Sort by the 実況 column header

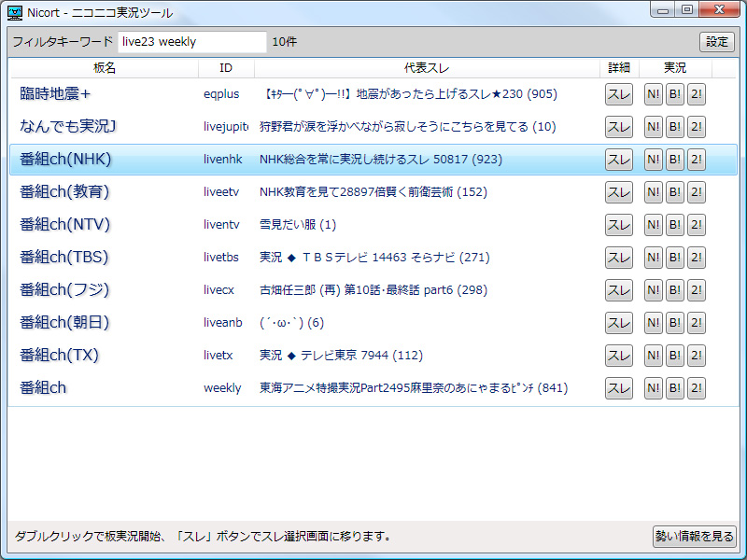point(675,68)
